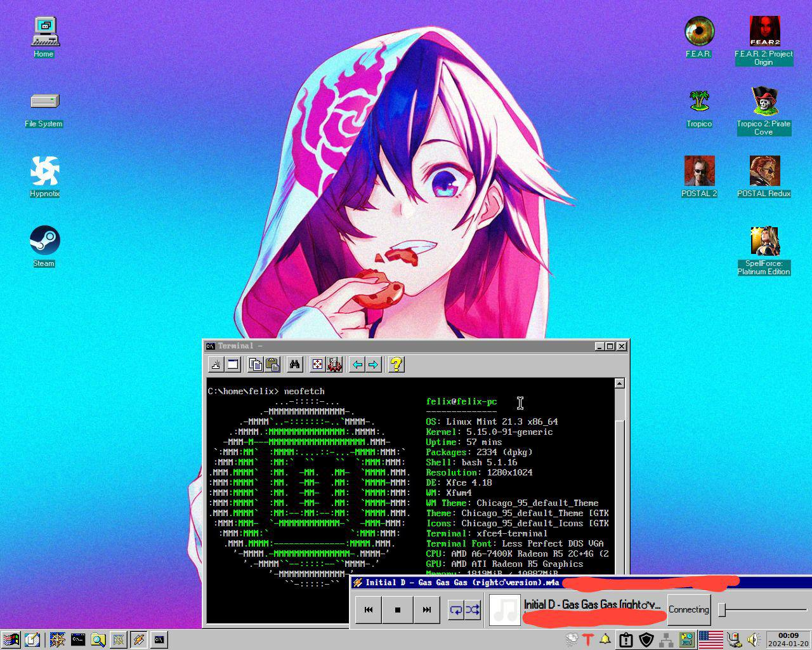Click the weather tray icon
Image resolution: width=812 pixels, height=650 pixels.
(x=572, y=640)
